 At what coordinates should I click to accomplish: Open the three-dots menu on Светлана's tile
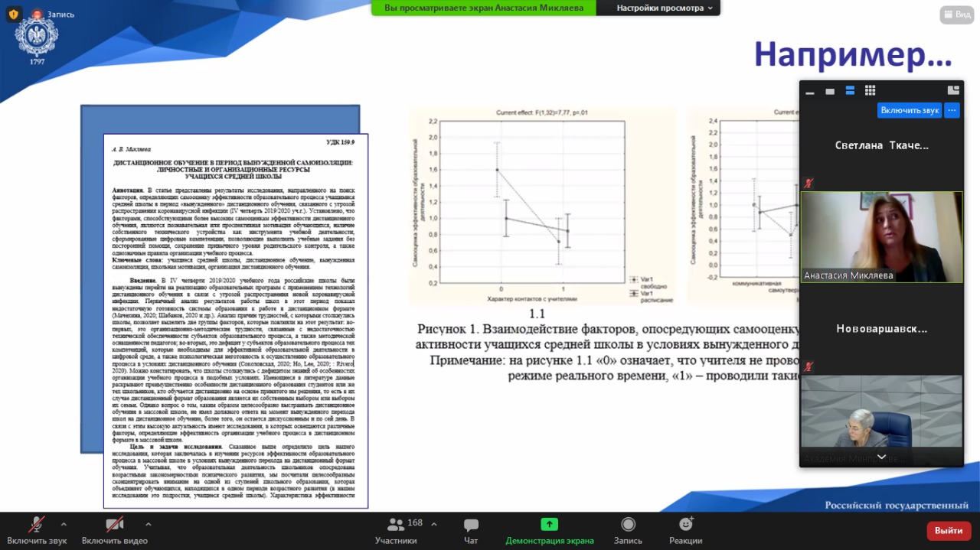tap(952, 110)
